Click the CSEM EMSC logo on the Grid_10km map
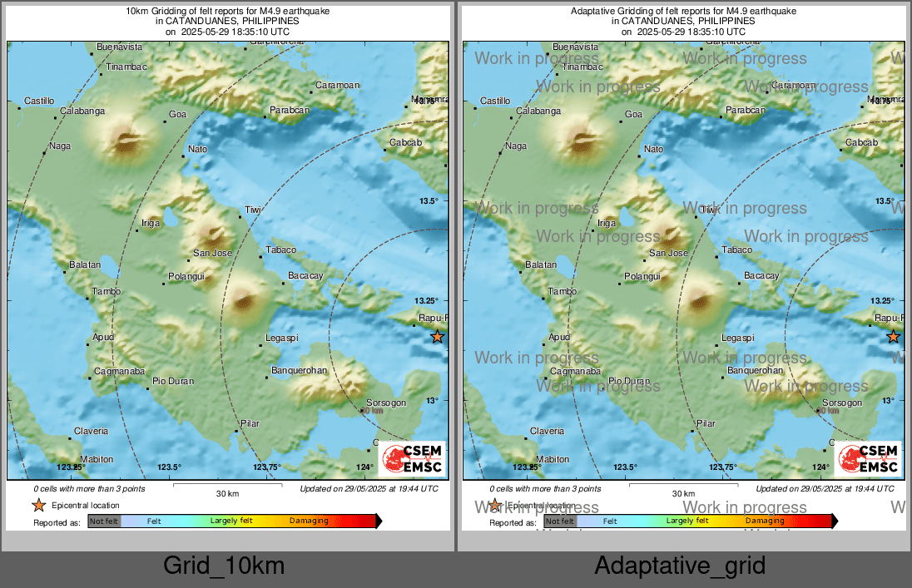This screenshot has width=912, height=588. pos(413,459)
